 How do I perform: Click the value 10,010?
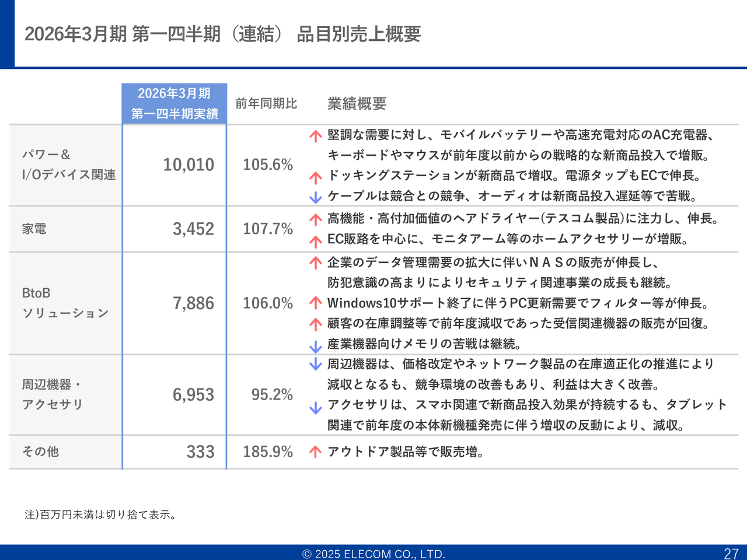(x=189, y=165)
